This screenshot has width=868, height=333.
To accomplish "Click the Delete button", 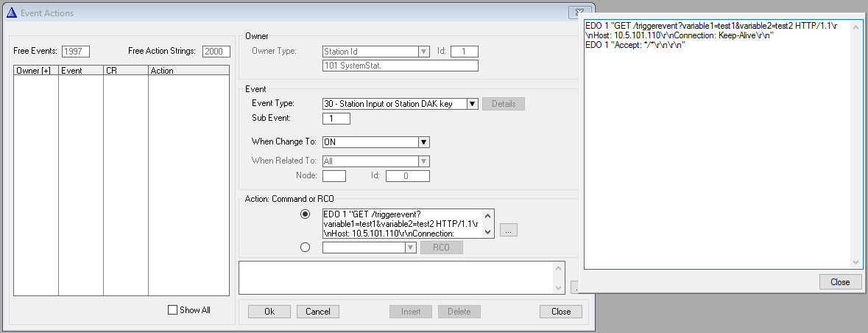I will 459,312.
